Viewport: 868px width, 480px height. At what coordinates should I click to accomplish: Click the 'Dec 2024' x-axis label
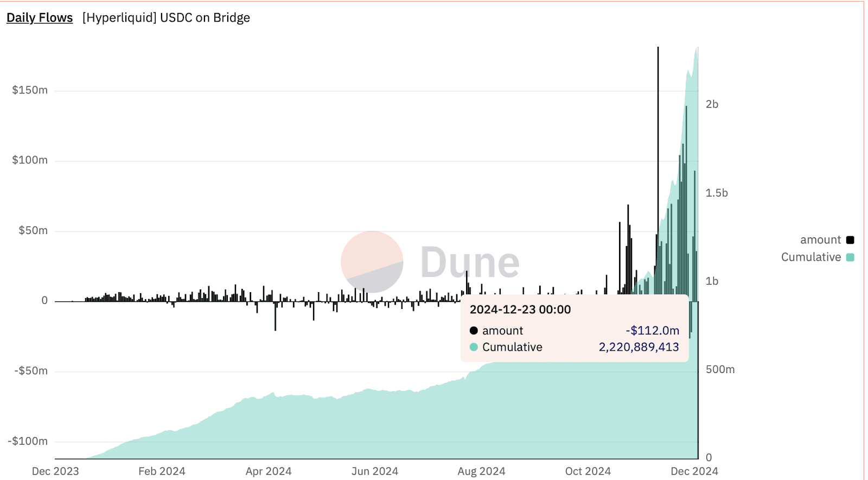(694, 471)
